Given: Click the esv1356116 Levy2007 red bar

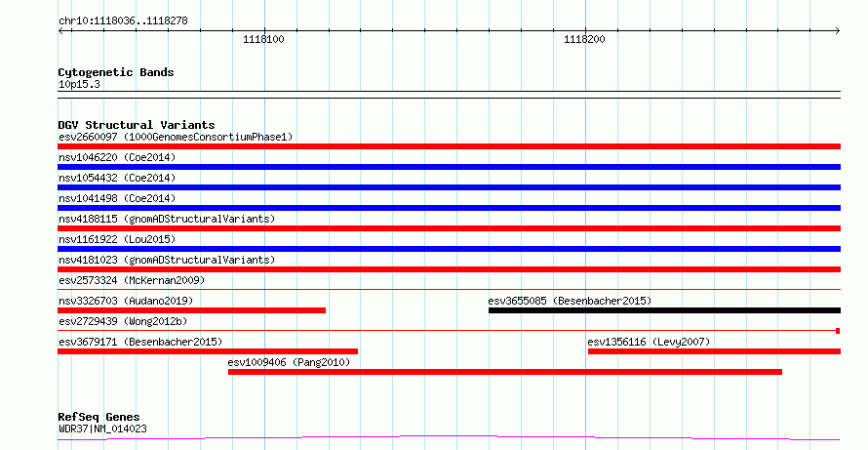Looking at the screenshot, I should 714,351.
